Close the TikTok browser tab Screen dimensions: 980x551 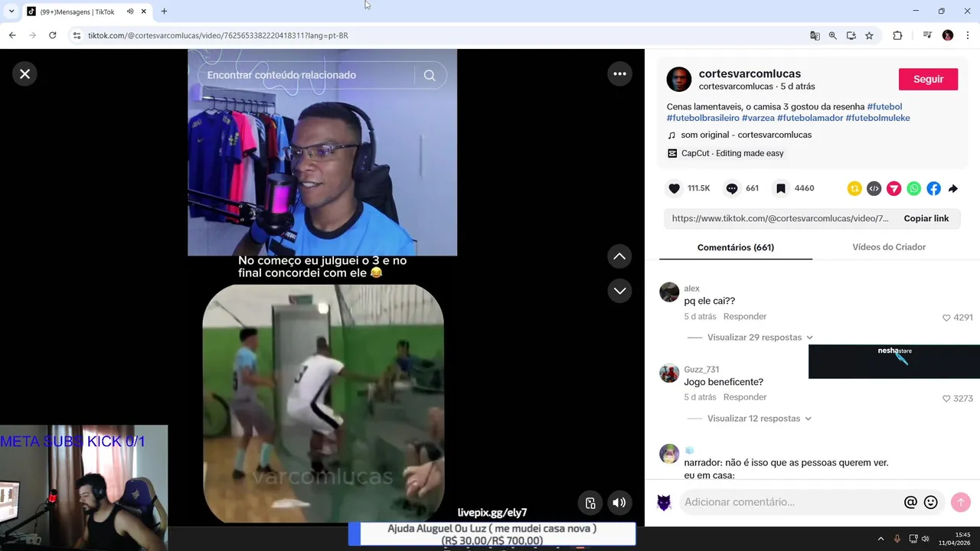pos(143,11)
